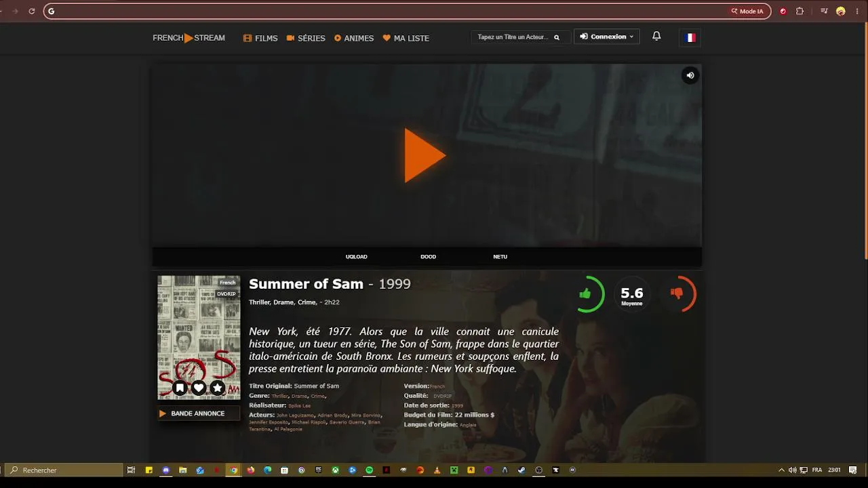Give the film a thumbs down
Image resolution: width=868 pixels, height=488 pixels.
(x=676, y=293)
